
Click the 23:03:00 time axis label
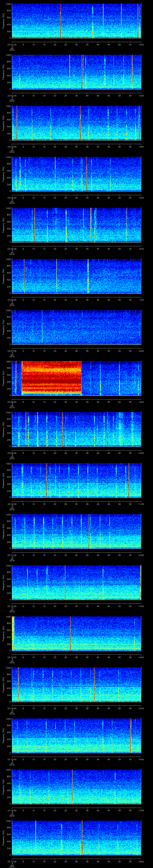coord(12,147)
